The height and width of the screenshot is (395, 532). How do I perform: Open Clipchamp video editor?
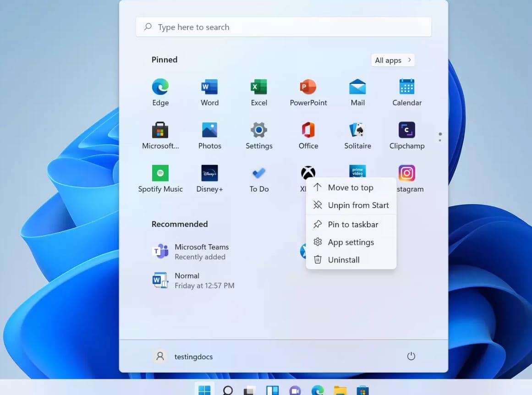coord(406,133)
